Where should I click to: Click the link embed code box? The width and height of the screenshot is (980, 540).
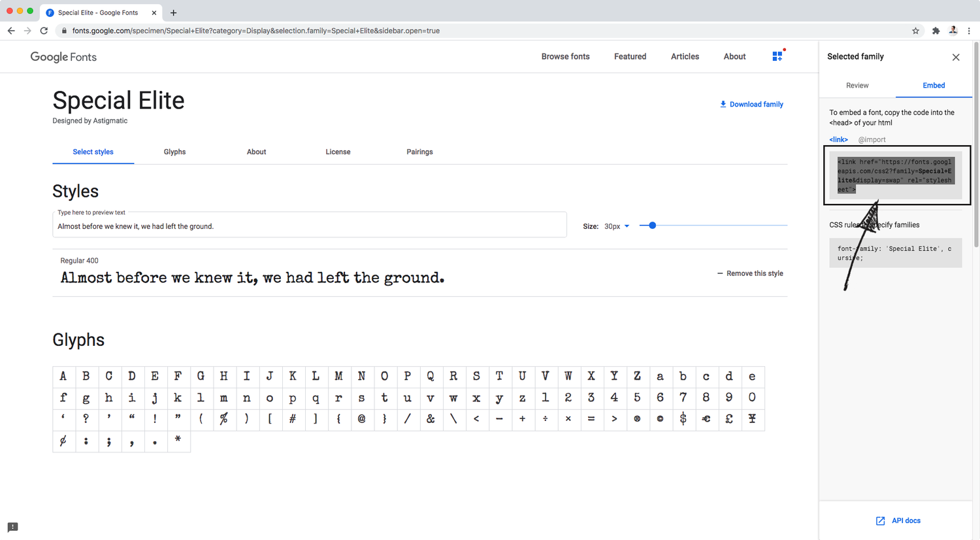click(x=896, y=175)
